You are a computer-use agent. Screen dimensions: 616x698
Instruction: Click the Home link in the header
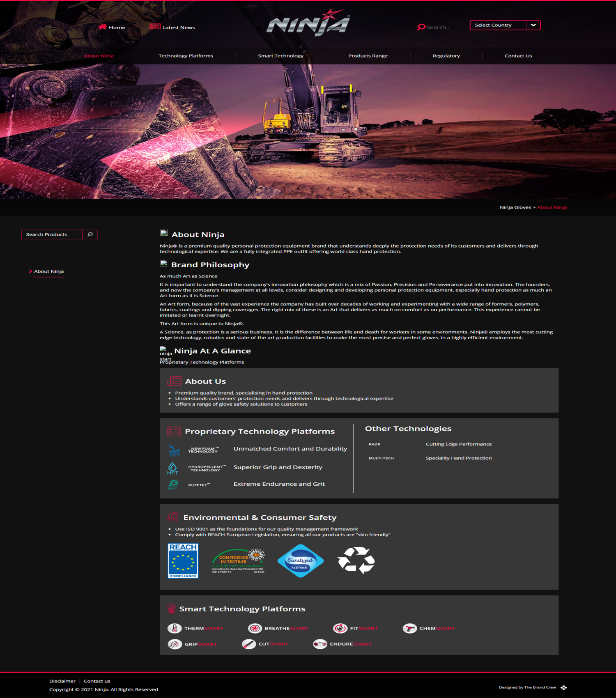[x=117, y=28]
